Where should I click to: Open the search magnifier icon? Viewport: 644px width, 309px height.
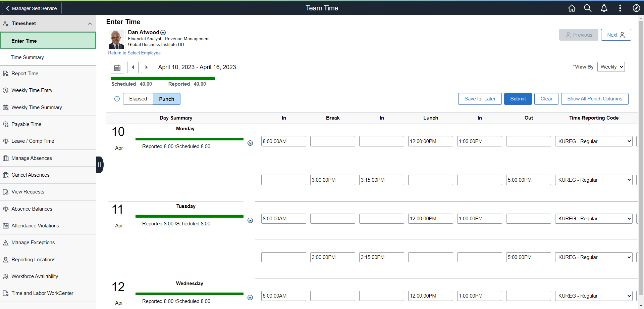(588, 8)
